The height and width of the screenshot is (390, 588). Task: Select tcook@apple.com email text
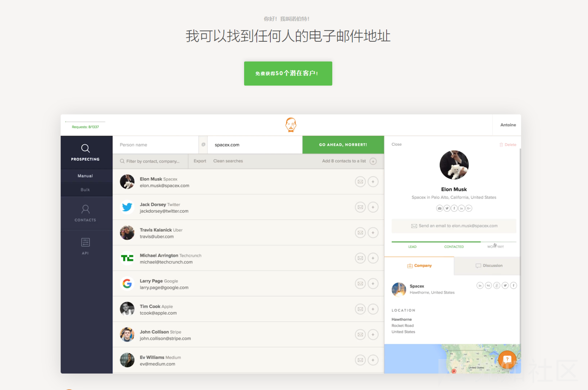(158, 313)
